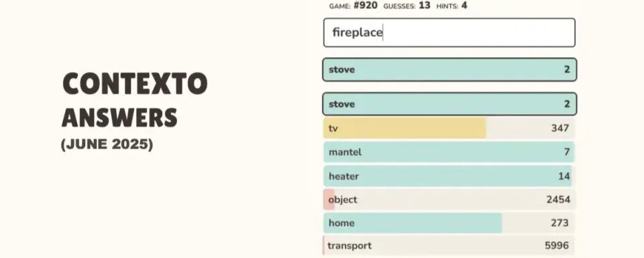Screen dimensions: 644x258
Task: Select the latest-guess stove row below the input
Action: coord(449,70)
